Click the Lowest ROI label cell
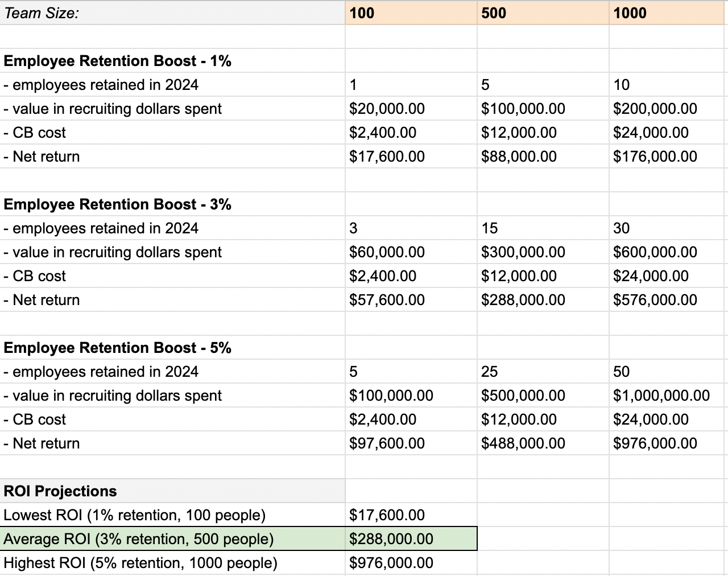 tap(172, 515)
